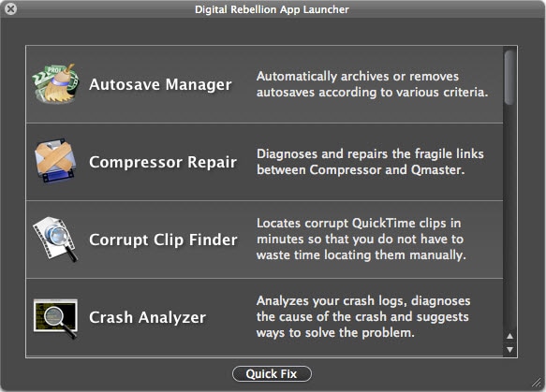Click the Quick Fix button
This screenshot has width=546, height=392.
click(272, 374)
